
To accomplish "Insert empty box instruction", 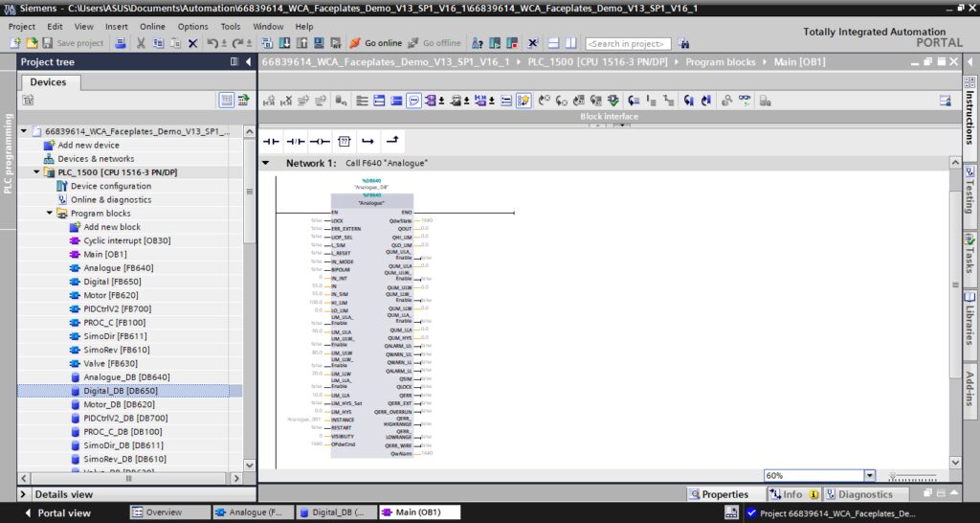I will click(344, 142).
